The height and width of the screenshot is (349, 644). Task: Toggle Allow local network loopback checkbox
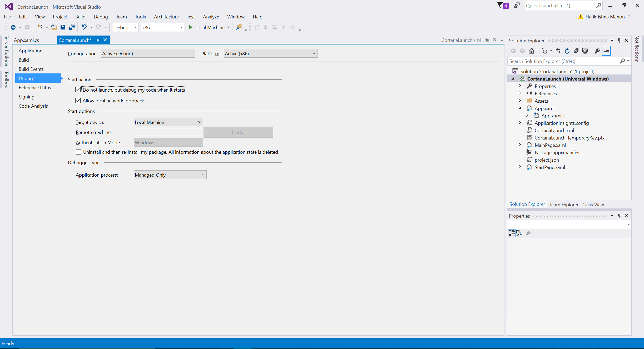[78, 101]
